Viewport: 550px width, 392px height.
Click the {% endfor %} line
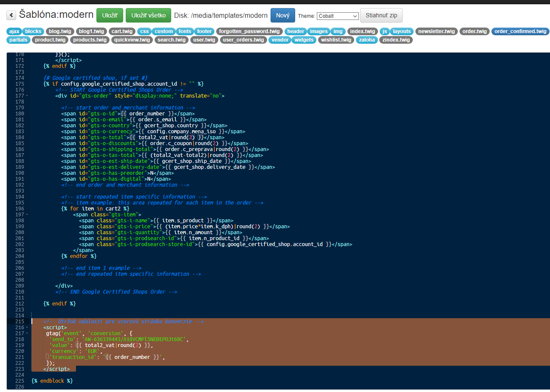(x=79, y=256)
